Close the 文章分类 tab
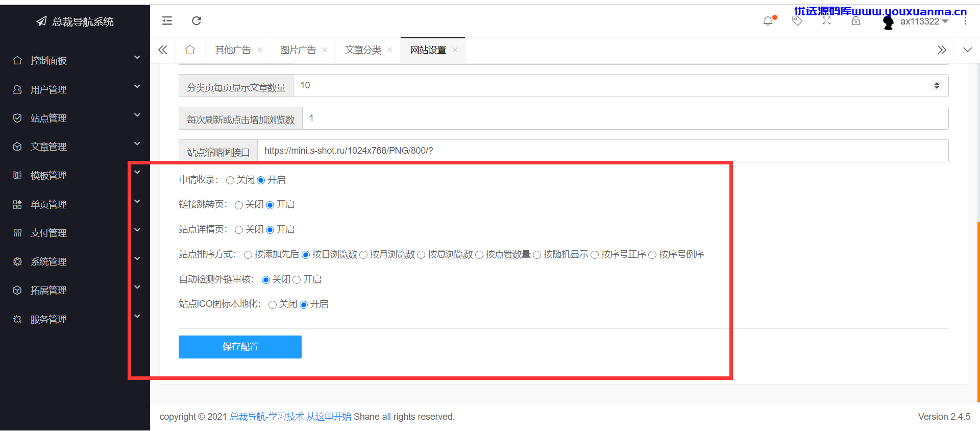This screenshot has width=980, height=431. pos(390,50)
